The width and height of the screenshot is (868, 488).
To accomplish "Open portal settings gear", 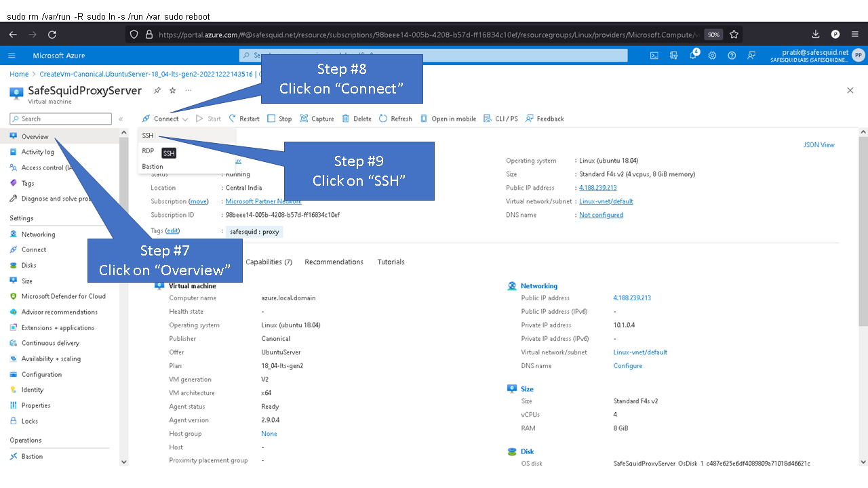I will [712, 56].
